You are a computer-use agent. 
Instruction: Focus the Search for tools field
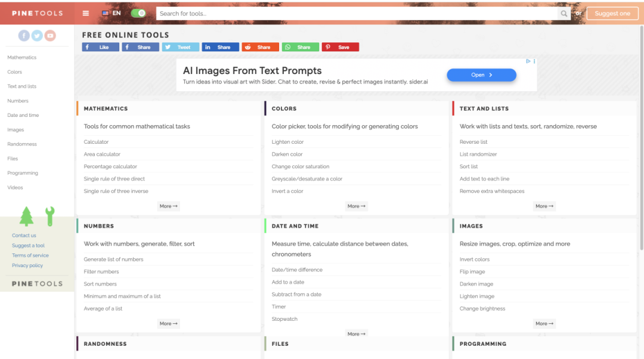coord(357,14)
